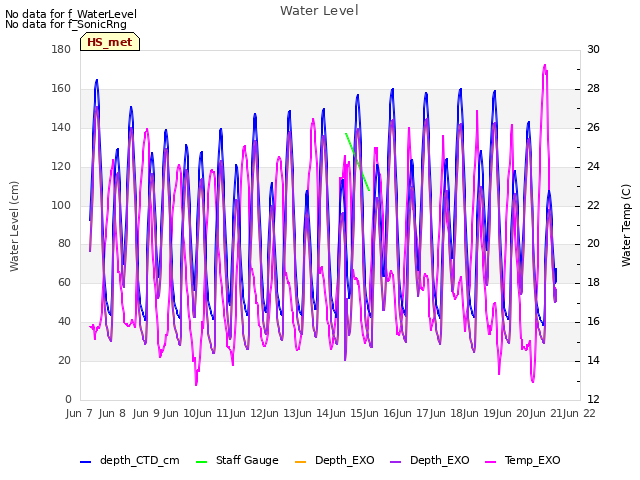Click the 180 tick on the water level axis

[x=61, y=49]
